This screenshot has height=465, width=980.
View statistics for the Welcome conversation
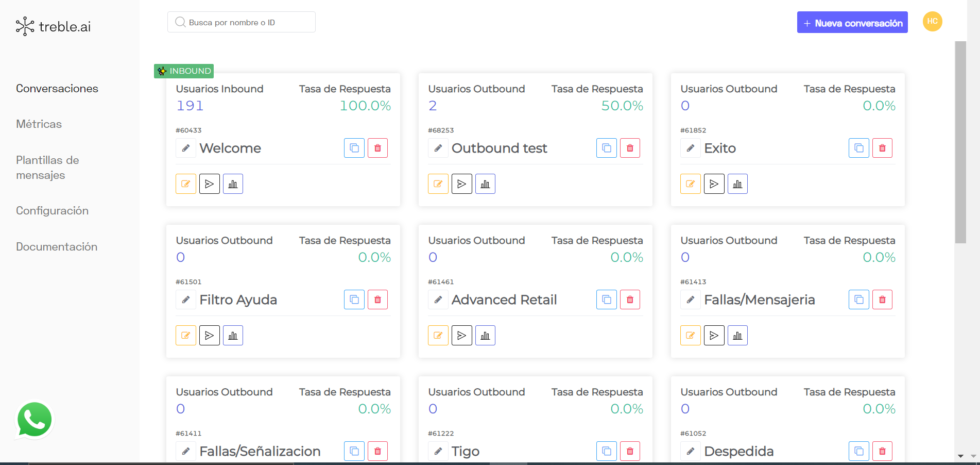(233, 184)
